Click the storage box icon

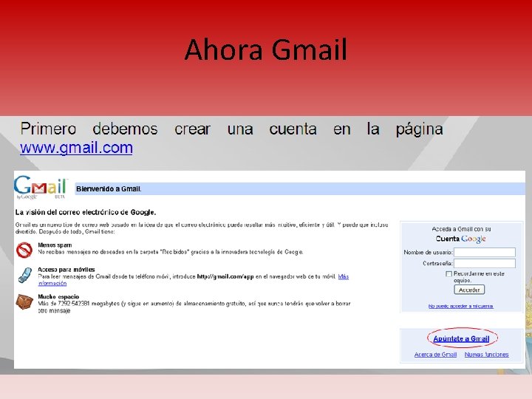24,301
